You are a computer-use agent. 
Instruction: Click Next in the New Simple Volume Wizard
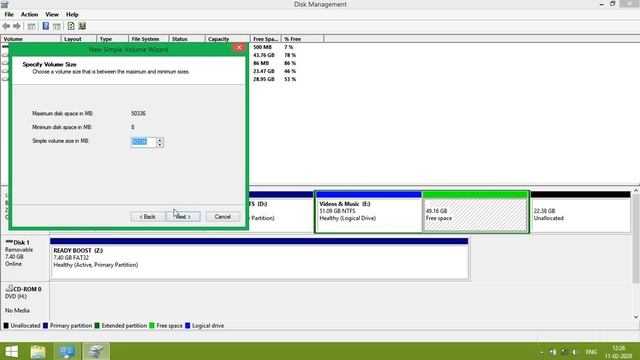click(183, 217)
